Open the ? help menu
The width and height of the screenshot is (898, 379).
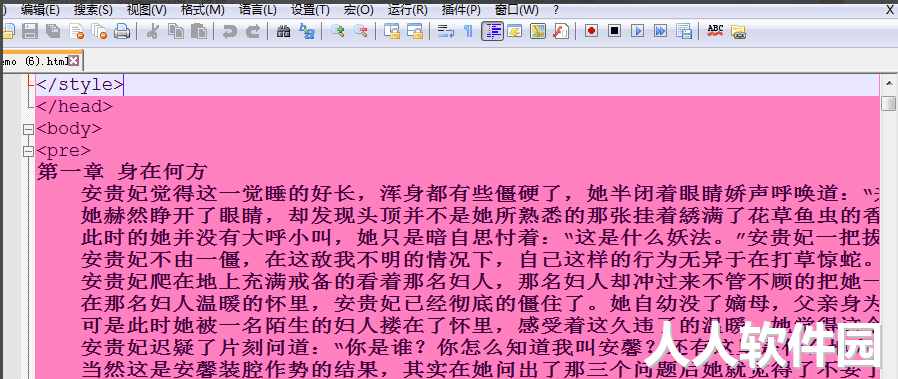[x=556, y=10]
